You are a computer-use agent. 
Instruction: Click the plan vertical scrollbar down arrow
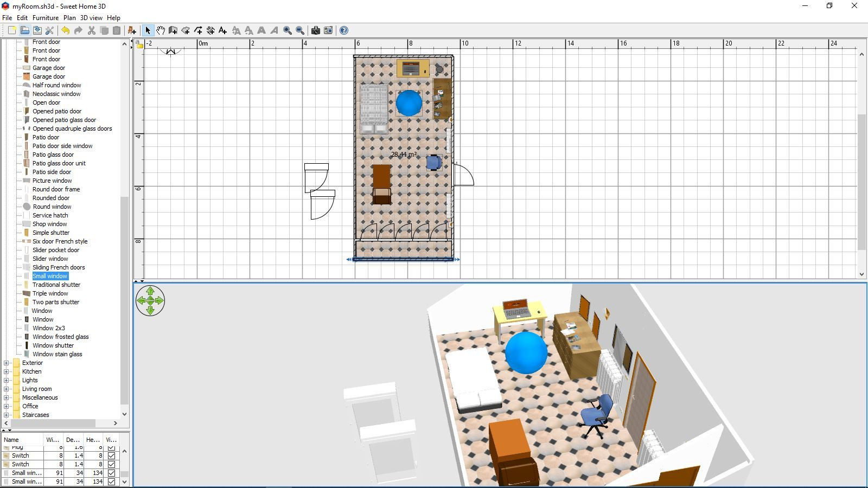(x=861, y=274)
